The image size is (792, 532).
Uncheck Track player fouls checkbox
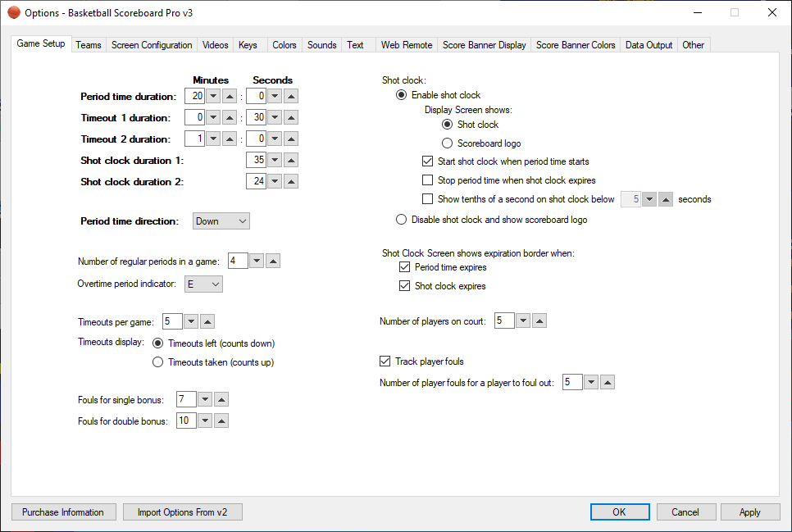tap(385, 361)
